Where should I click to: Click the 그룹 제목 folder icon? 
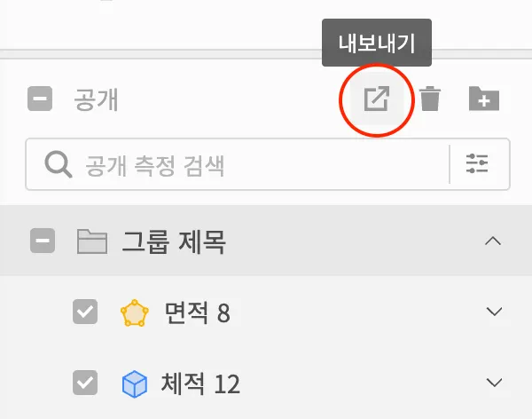click(x=92, y=241)
